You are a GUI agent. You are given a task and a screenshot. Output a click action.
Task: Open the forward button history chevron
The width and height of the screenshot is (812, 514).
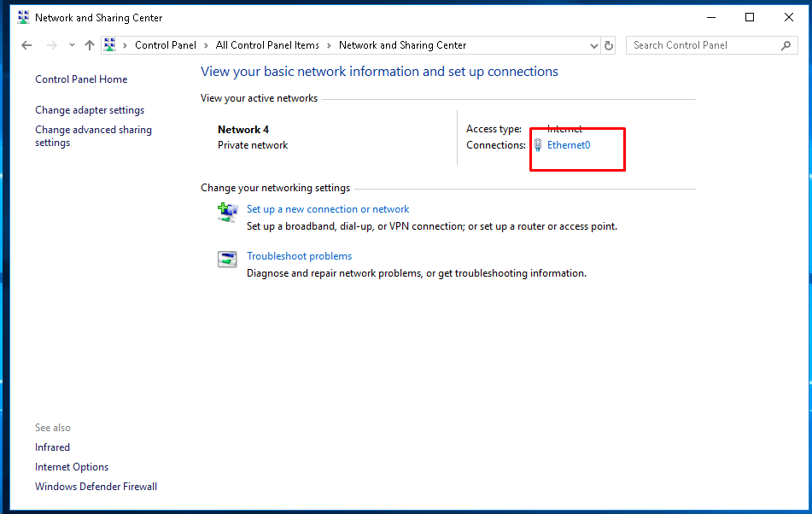(71, 45)
